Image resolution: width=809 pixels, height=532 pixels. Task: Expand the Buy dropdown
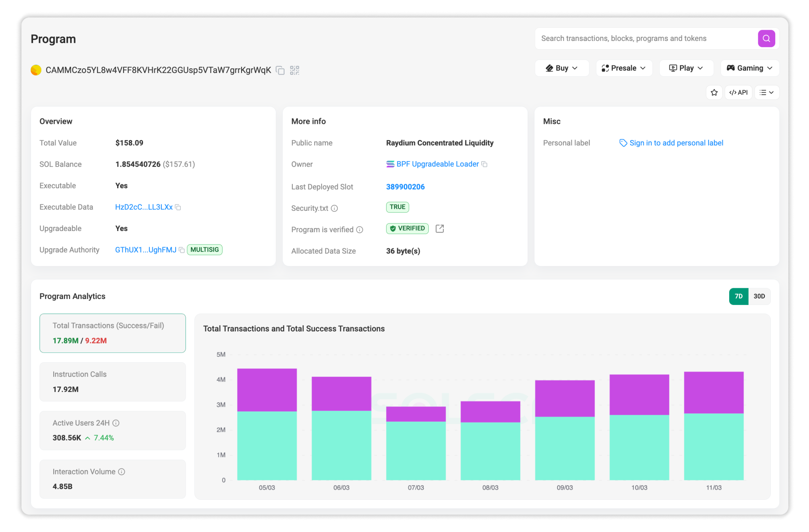pos(561,68)
